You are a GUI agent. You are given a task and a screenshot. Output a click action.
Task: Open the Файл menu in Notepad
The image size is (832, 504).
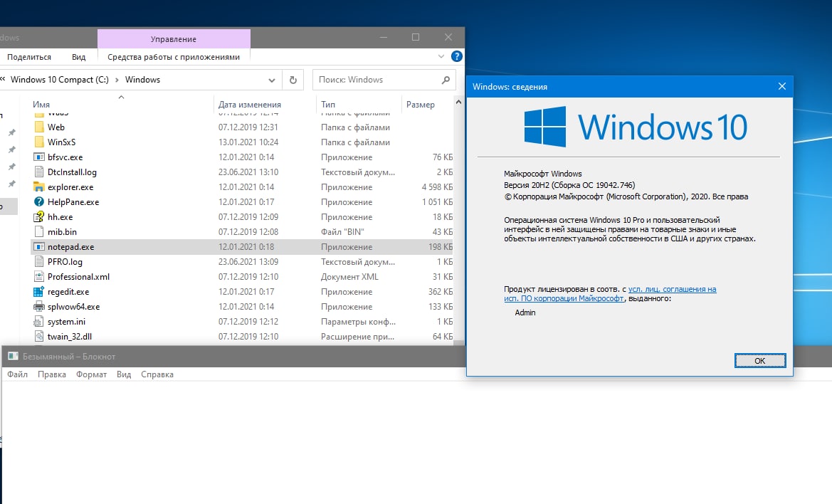(17, 374)
